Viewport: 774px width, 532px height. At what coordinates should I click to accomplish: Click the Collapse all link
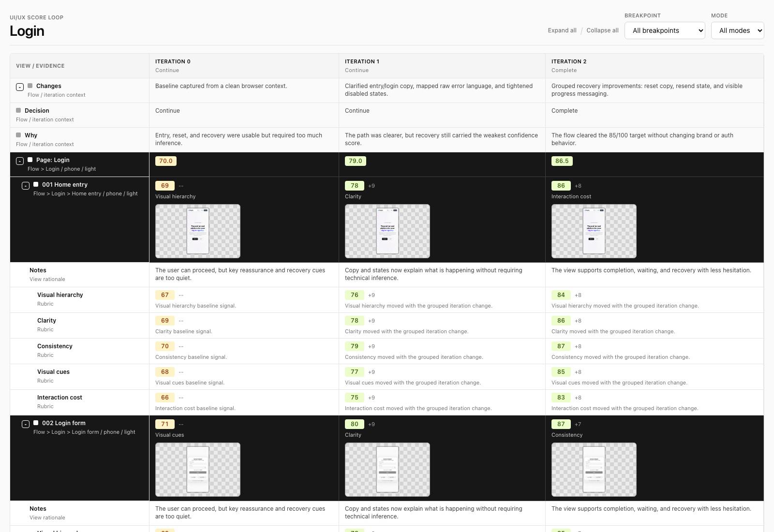point(602,30)
